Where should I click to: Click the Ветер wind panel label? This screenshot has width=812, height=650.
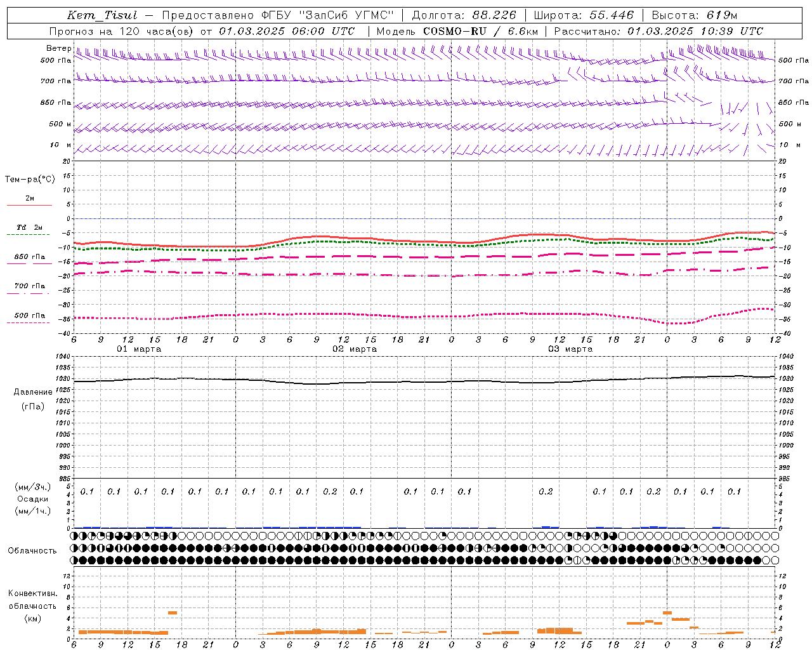pyautogui.click(x=59, y=48)
